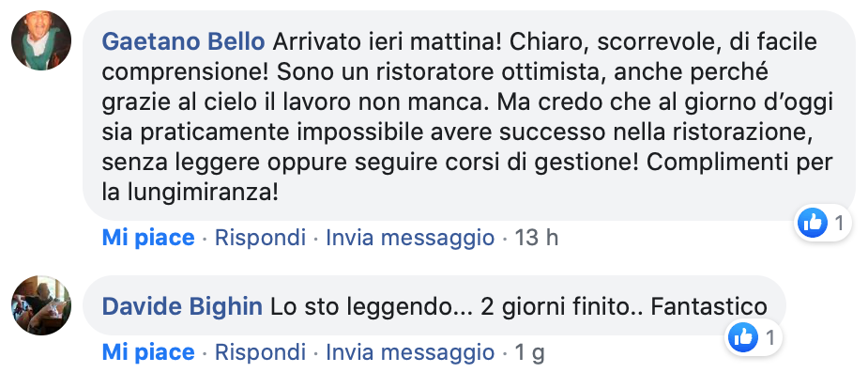Reply to Davide Bighin's comment via Rispondi
868x373 pixels.
tap(260, 352)
